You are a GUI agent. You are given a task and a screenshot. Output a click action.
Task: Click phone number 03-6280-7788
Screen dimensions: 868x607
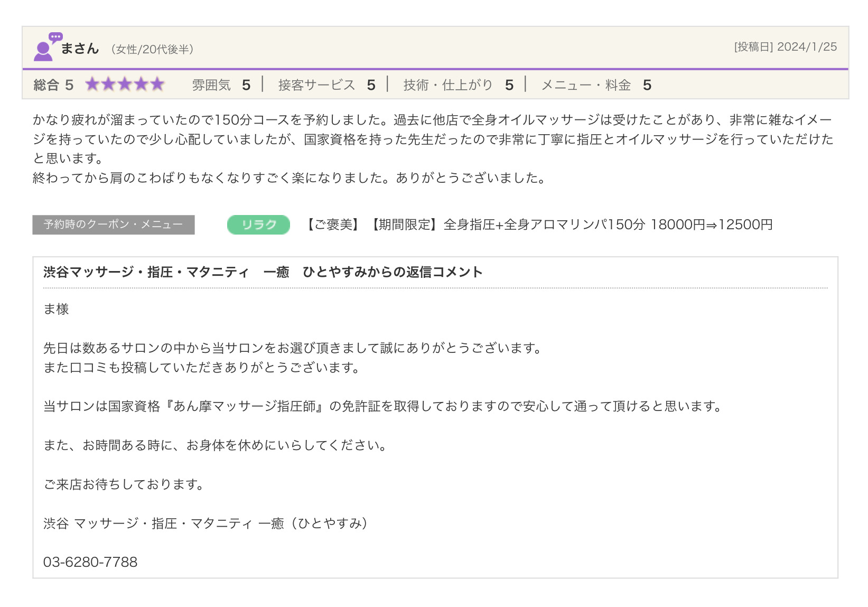90,562
